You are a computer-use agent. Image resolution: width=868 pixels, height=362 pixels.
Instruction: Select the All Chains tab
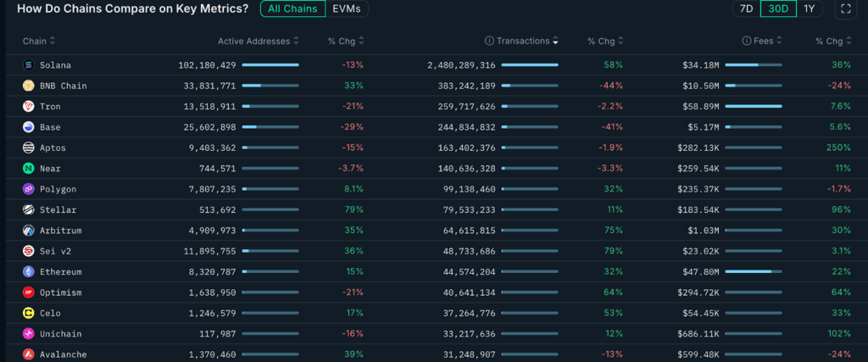292,8
